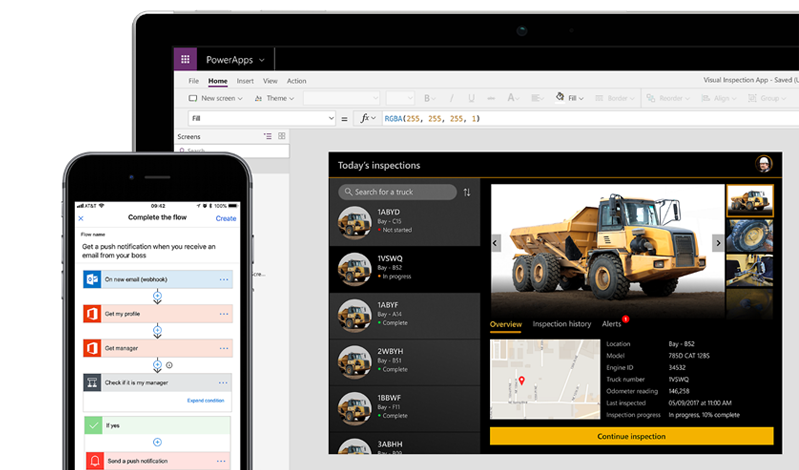Viewport: 799px width, 470px height.
Task: Open the Alerts tab
Action: point(611,324)
